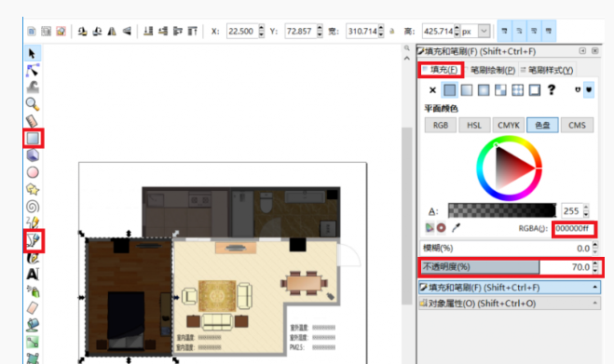Select the Text tool

pyautogui.click(x=32, y=274)
